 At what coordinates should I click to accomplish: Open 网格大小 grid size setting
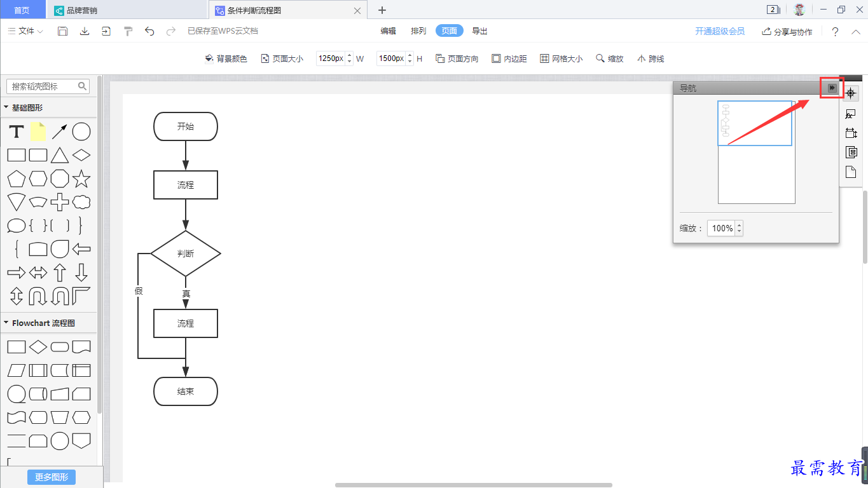[x=561, y=58]
